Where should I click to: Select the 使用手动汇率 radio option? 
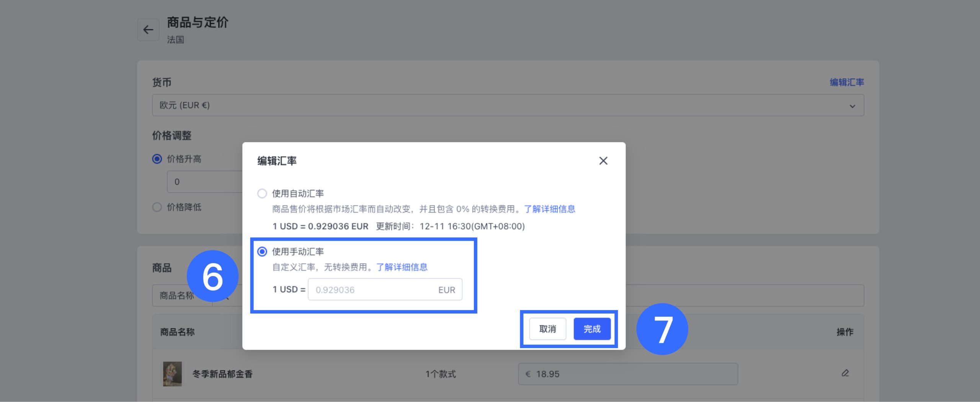pos(262,252)
